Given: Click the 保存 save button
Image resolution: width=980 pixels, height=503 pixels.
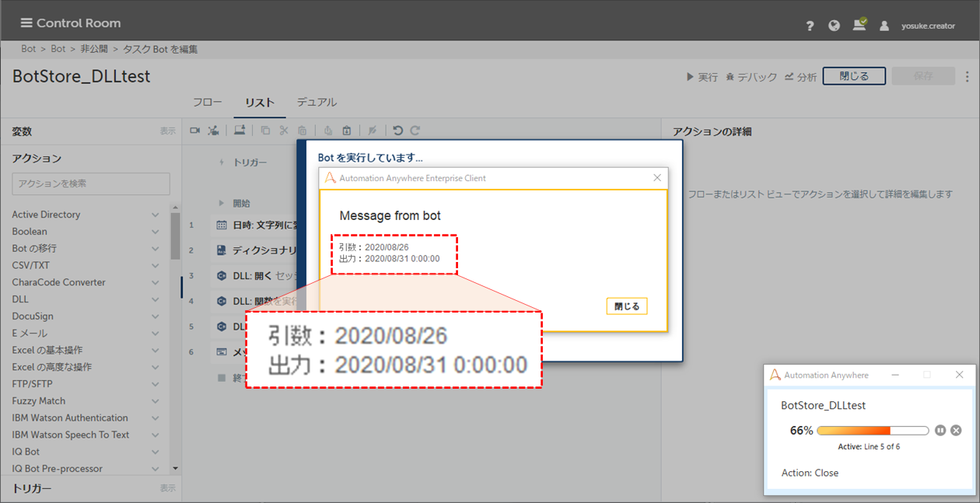Looking at the screenshot, I should 923,76.
